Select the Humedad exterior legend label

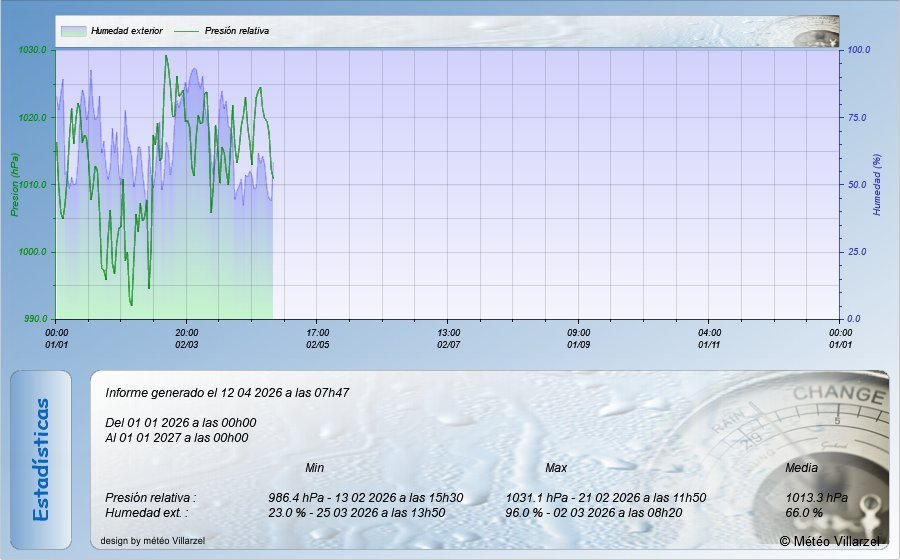pos(126,31)
